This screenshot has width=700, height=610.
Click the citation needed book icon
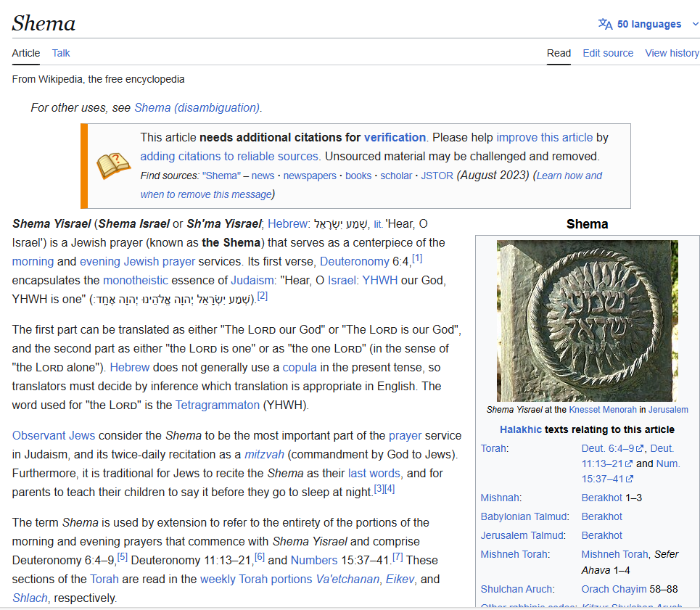114,166
